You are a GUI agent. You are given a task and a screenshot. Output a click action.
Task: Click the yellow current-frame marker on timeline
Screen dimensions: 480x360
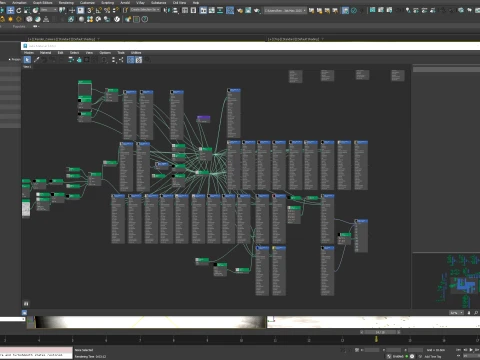[x=376, y=339]
